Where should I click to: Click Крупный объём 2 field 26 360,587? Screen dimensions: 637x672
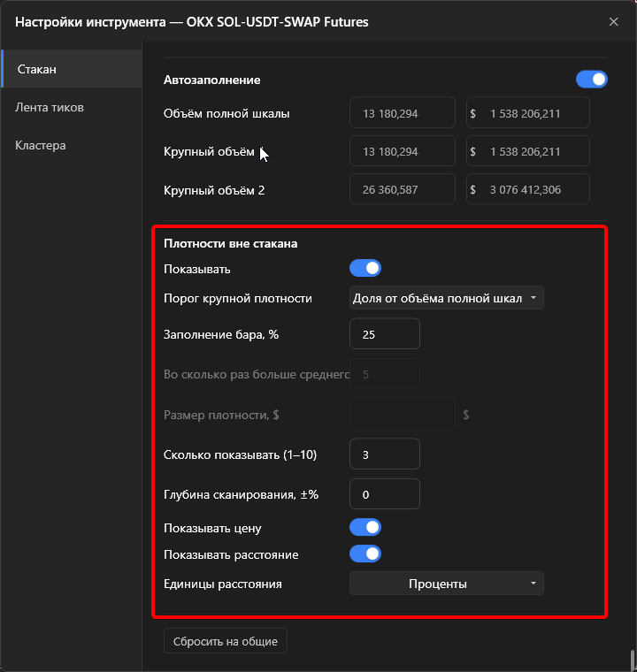(403, 189)
